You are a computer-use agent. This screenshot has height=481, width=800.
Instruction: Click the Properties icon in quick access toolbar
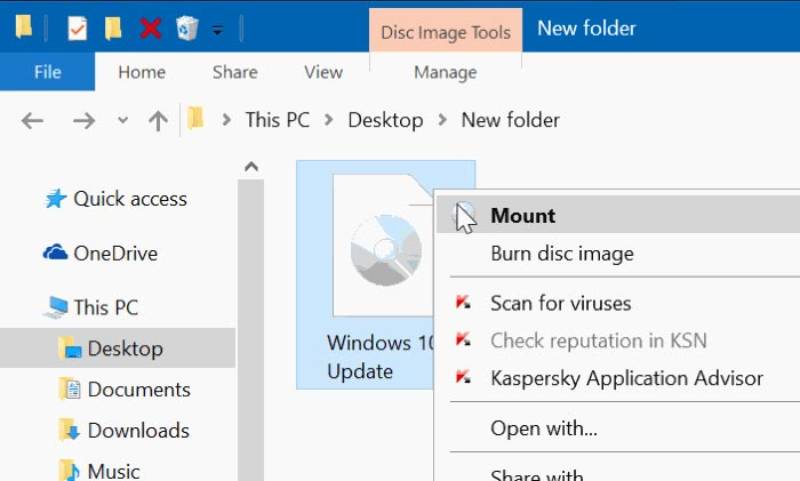[x=77, y=28]
